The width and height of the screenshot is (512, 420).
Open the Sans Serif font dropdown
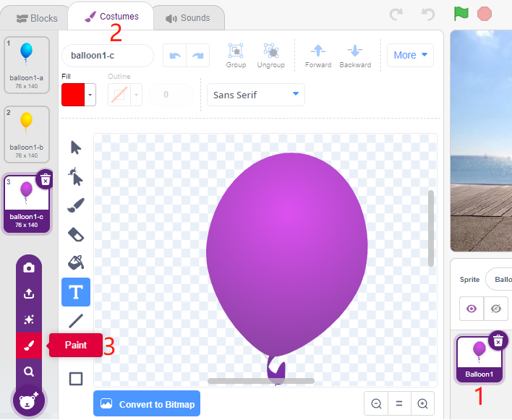tap(256, 95)
